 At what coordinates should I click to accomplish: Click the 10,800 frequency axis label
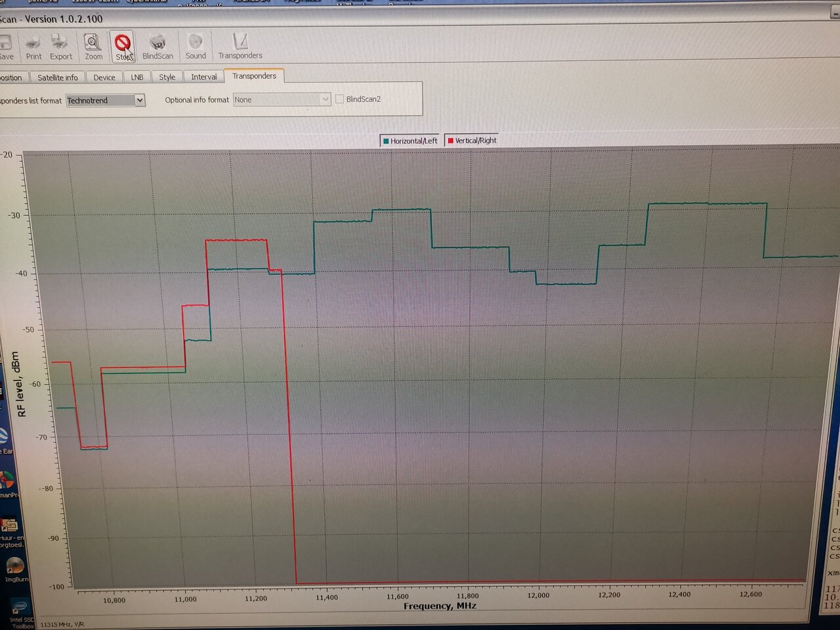tap(114, 600)
